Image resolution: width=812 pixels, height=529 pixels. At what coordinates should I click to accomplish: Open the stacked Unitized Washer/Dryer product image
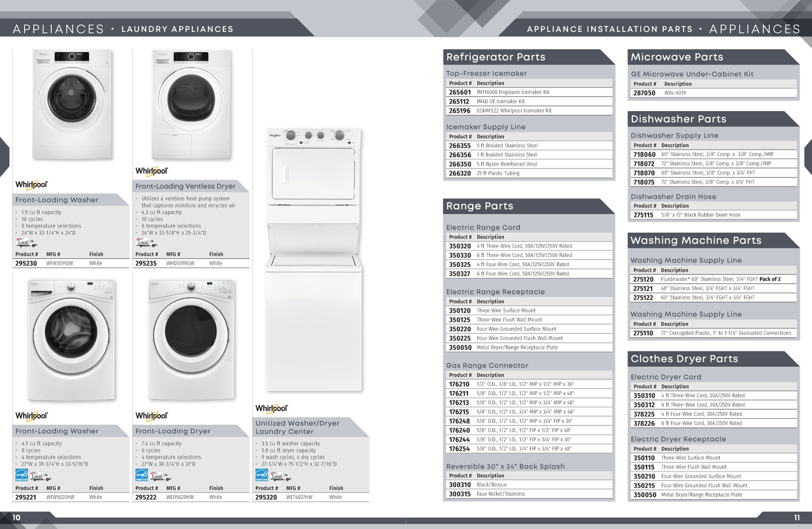coord(314,259)
